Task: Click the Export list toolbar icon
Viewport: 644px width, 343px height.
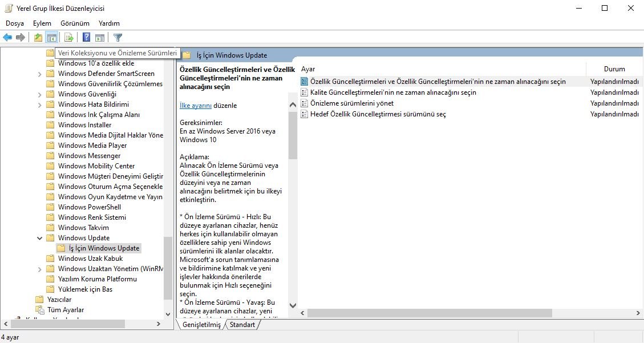Action: [68, 38]
